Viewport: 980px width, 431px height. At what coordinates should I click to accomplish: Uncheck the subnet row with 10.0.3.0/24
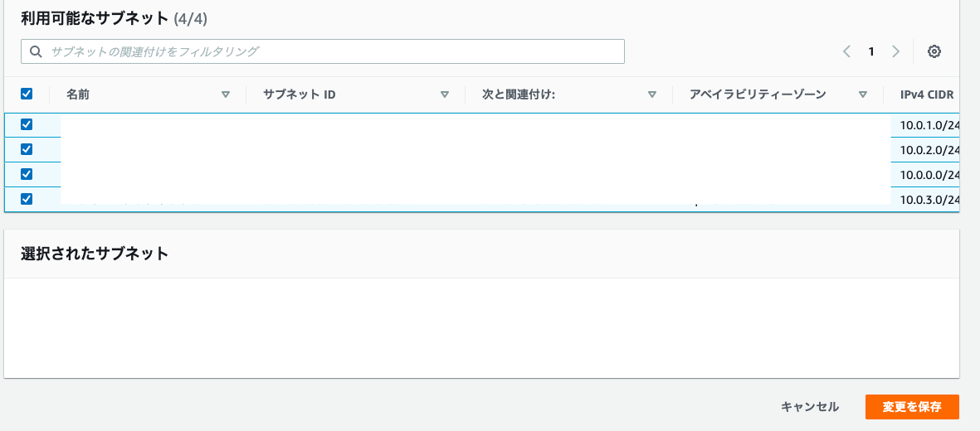tap(27, 199)
